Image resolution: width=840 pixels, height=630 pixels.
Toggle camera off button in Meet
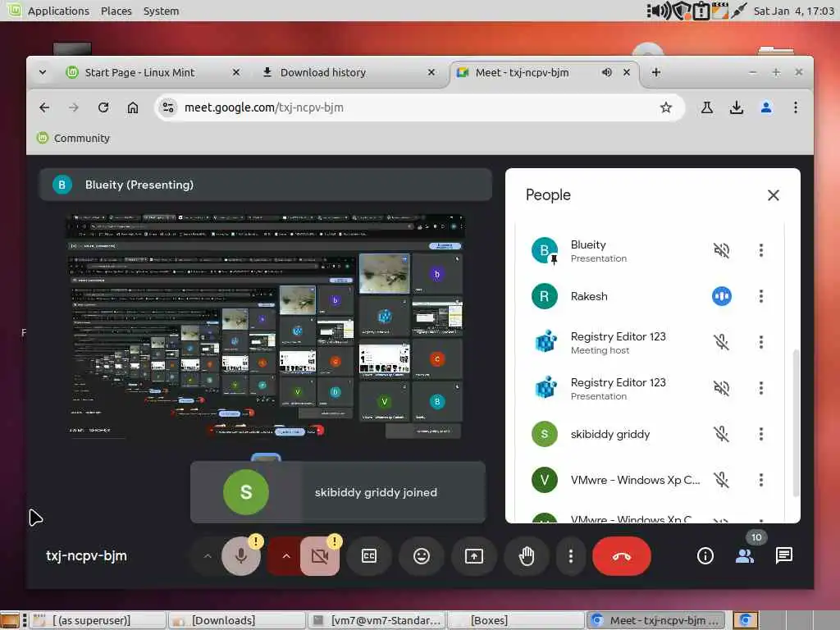pyautogui.click(x=320, y=556)
